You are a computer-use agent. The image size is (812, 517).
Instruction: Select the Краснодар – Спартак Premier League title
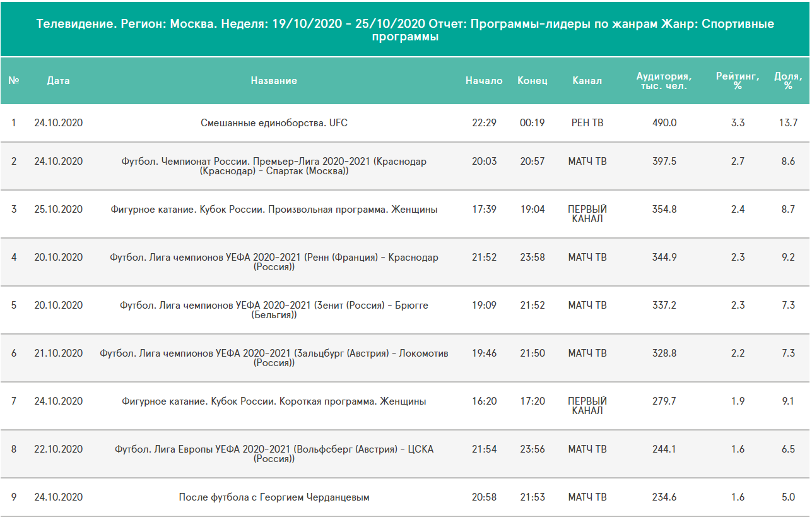pos(274,166)
